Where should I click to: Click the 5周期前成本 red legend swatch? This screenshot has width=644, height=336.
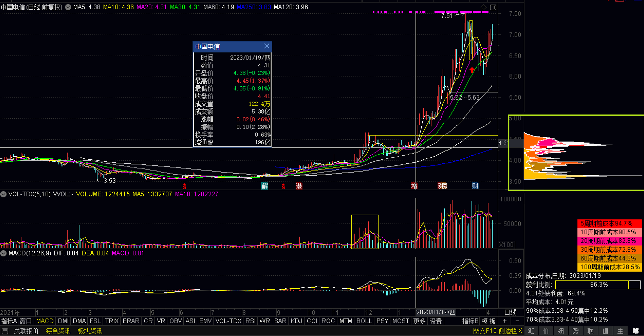coord(610,224)
